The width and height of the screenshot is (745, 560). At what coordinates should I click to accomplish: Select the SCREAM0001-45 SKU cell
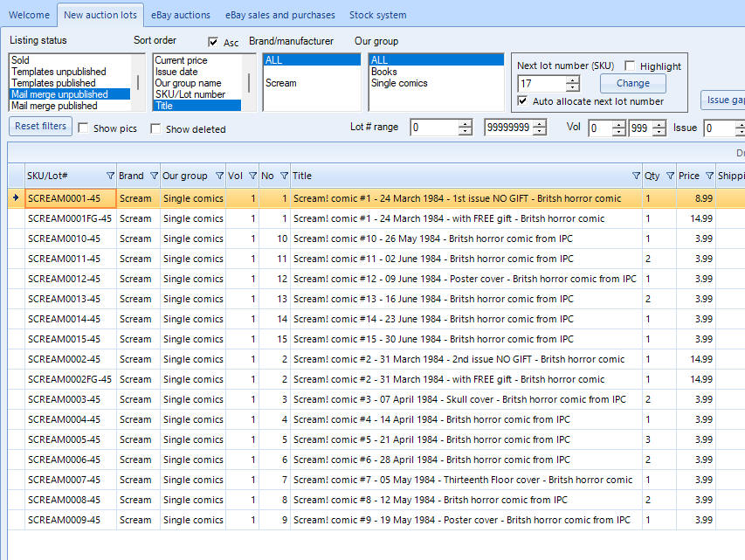coord(71,198)
